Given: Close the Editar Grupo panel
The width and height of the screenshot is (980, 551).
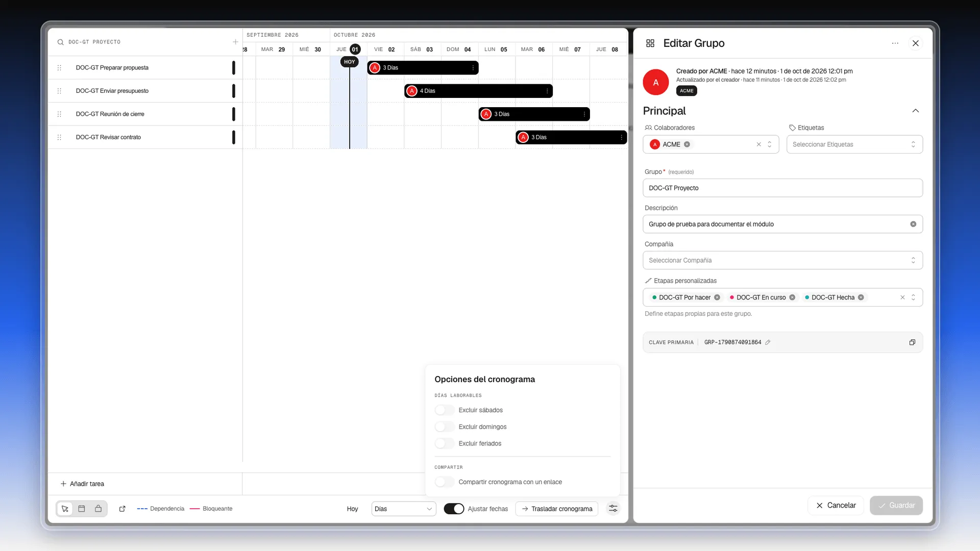Looking at the screenshot, I should pyautogui.click(x=916, y=43).
